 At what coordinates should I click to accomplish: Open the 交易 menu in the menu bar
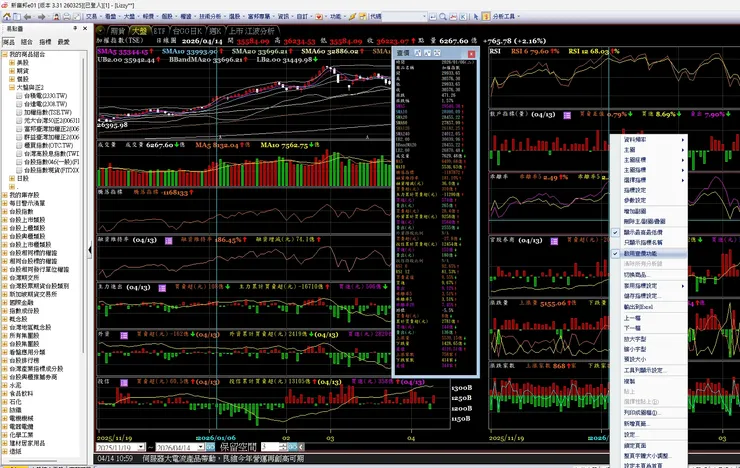[91, 17]
